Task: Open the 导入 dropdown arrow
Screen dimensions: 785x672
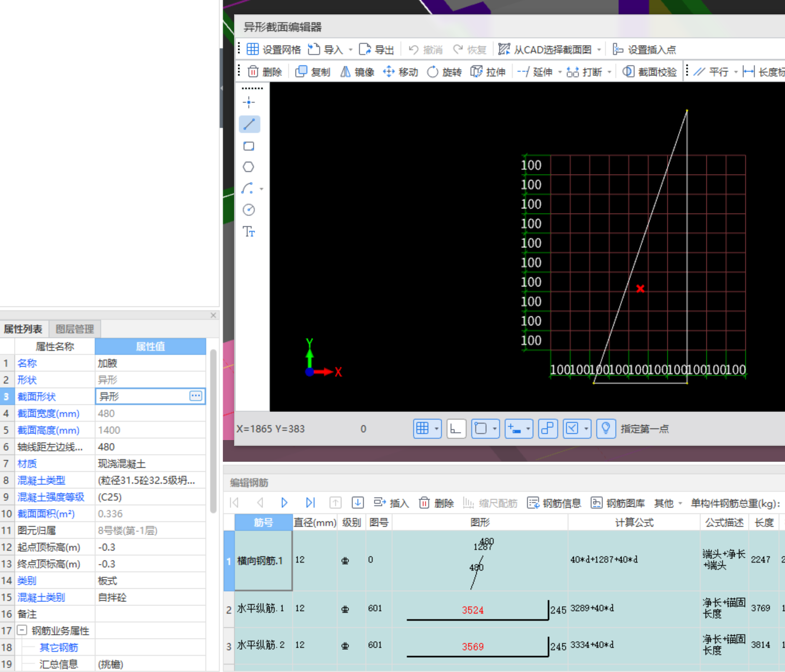Action: pos(350,50)
